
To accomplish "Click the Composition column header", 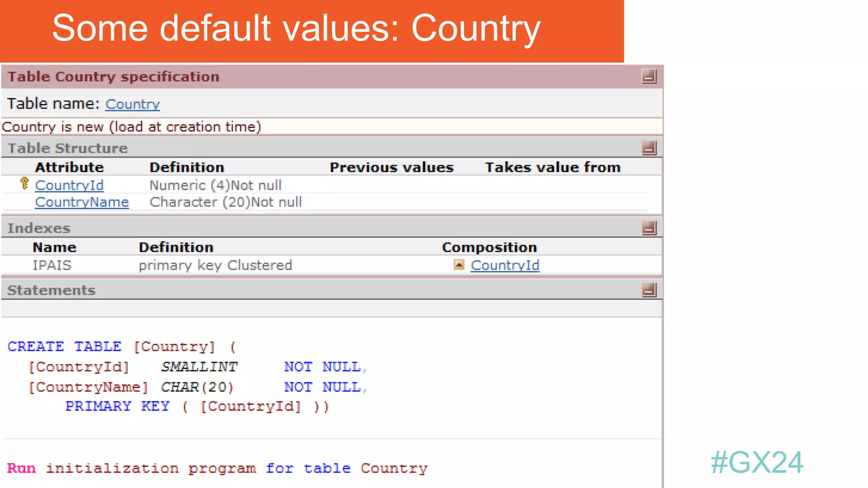I will (489, 247).
